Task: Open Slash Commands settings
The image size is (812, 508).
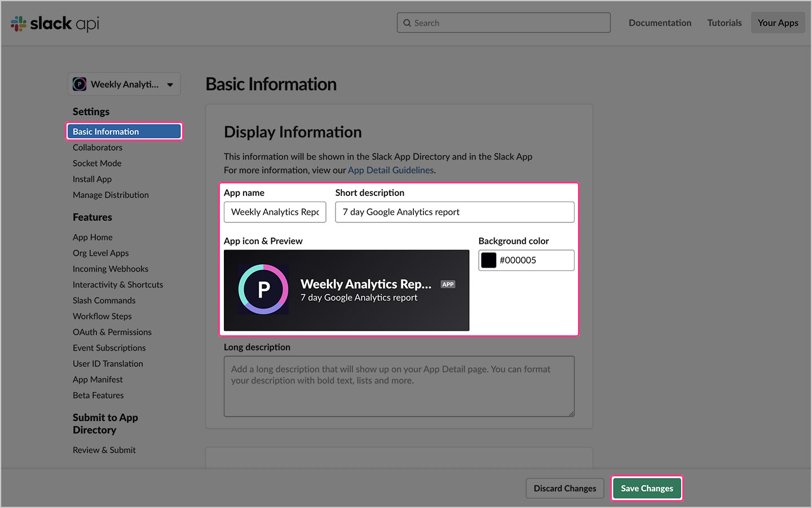Action: point(104,300)
